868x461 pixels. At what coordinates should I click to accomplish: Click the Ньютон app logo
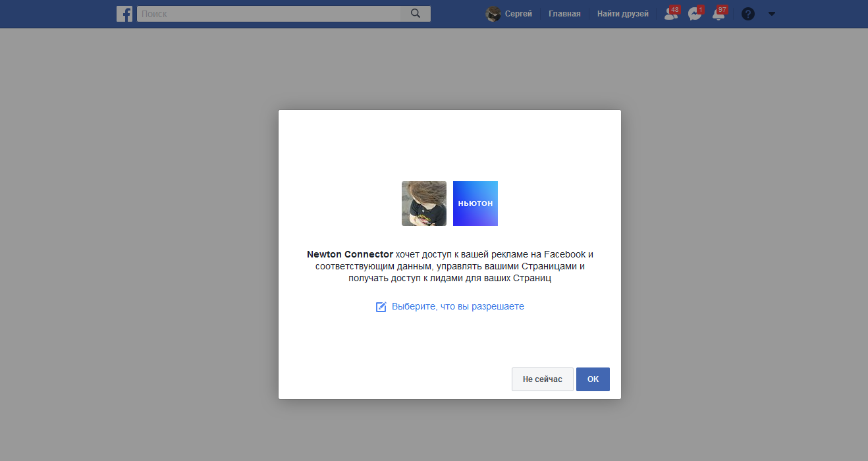click(x=475, y=203)
